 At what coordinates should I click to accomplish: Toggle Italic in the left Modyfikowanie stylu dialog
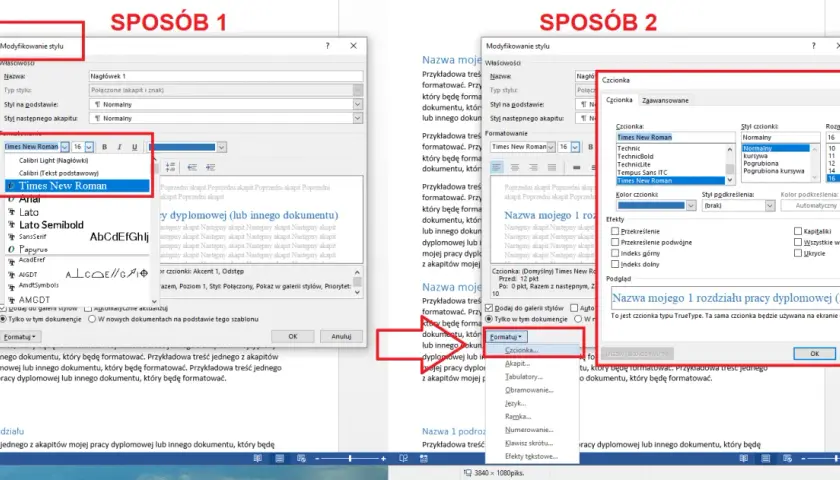pos(119,147)
